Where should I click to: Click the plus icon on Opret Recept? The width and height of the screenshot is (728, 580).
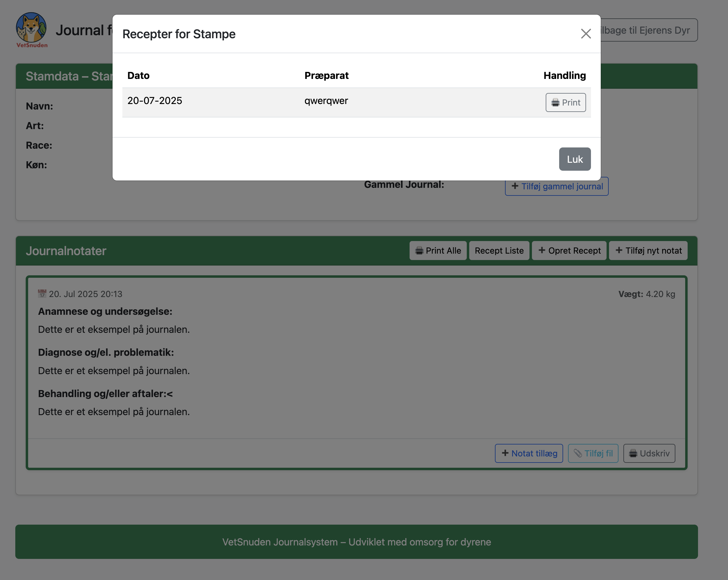[542, 251]
